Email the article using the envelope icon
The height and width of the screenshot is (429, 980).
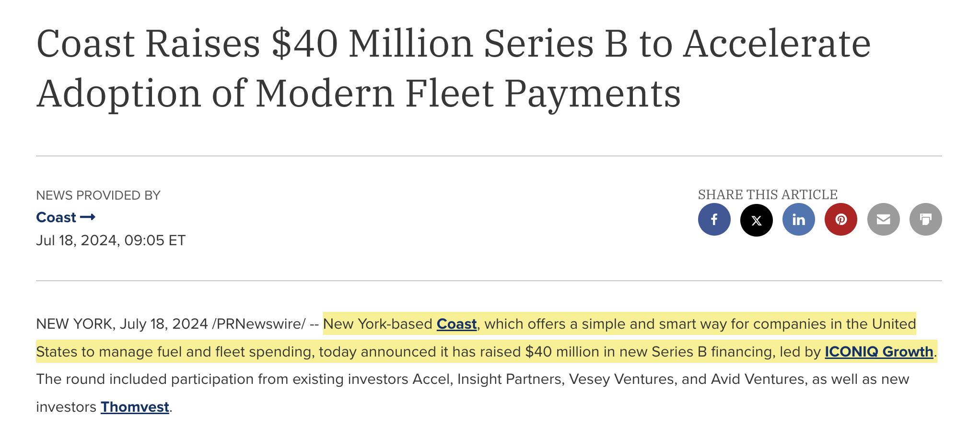pos(883,219)
